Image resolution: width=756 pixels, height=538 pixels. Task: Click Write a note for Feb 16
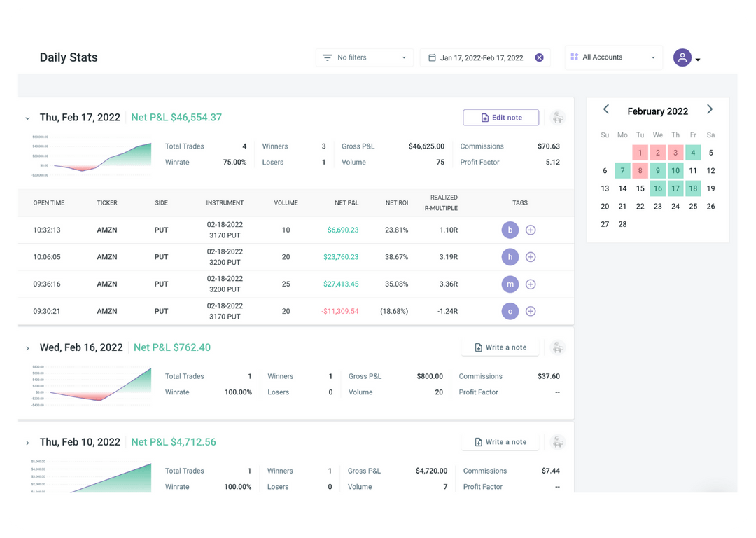(x=500, y=347)
